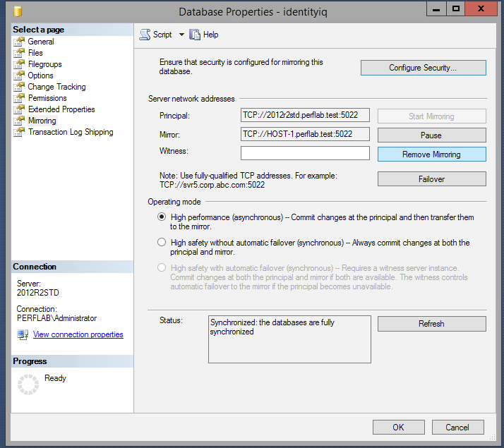Open the Files page
The image size is (504, 448).
point(35,53)
